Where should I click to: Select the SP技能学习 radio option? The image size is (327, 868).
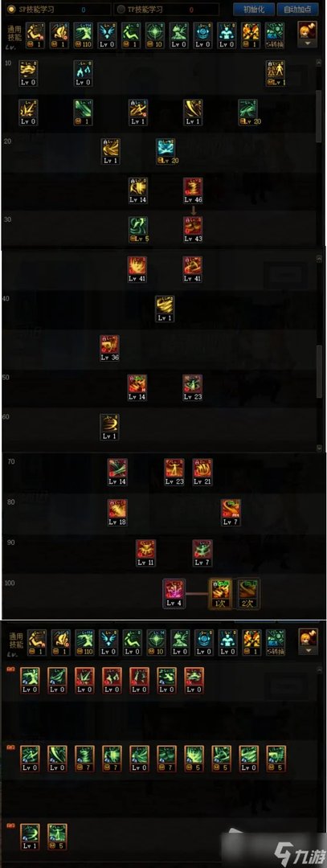tap(33, 10)
